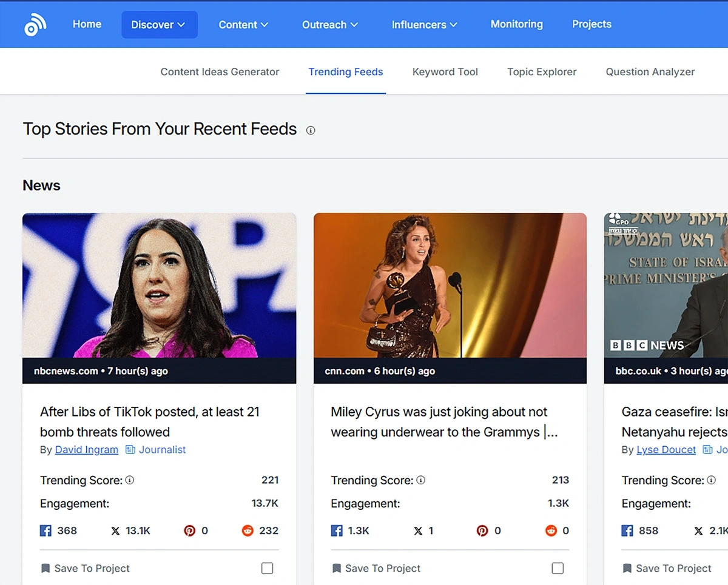Click Reddit icon showing 232
Screen dimensions: 728x585
pyautogui.click(x=248, y=530)
